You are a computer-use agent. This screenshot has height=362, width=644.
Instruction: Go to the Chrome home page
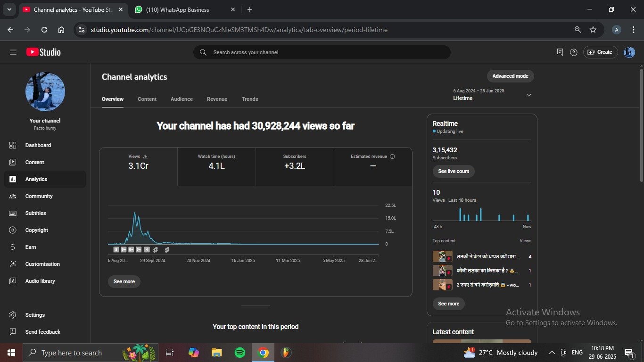tap(61, 30)
